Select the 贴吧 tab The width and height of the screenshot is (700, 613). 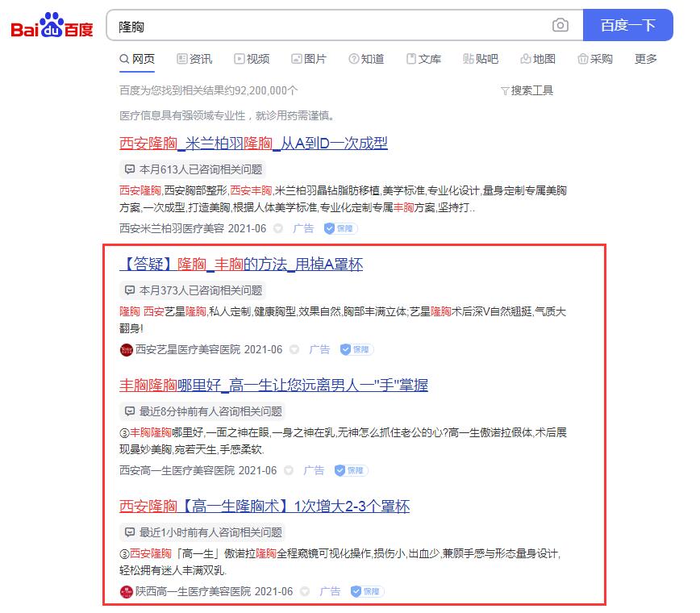481,58
